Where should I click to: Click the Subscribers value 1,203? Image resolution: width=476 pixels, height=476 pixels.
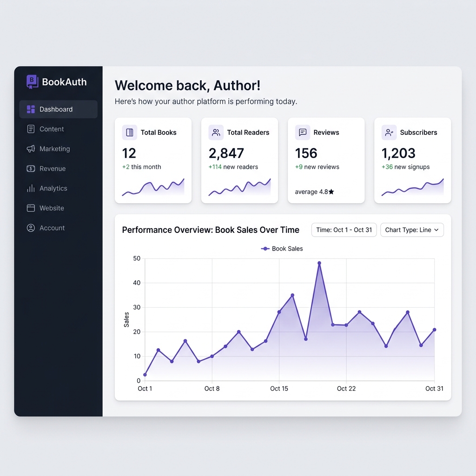tap(398, 153)
